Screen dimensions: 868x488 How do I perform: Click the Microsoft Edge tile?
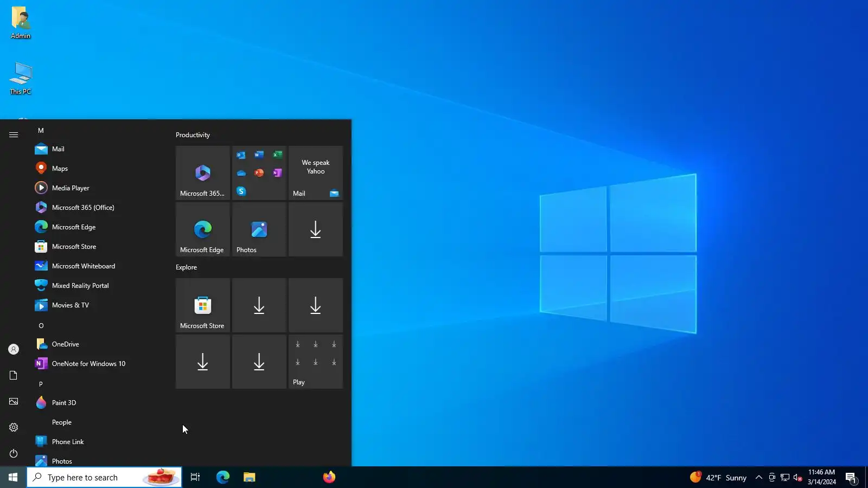point(203,229)
